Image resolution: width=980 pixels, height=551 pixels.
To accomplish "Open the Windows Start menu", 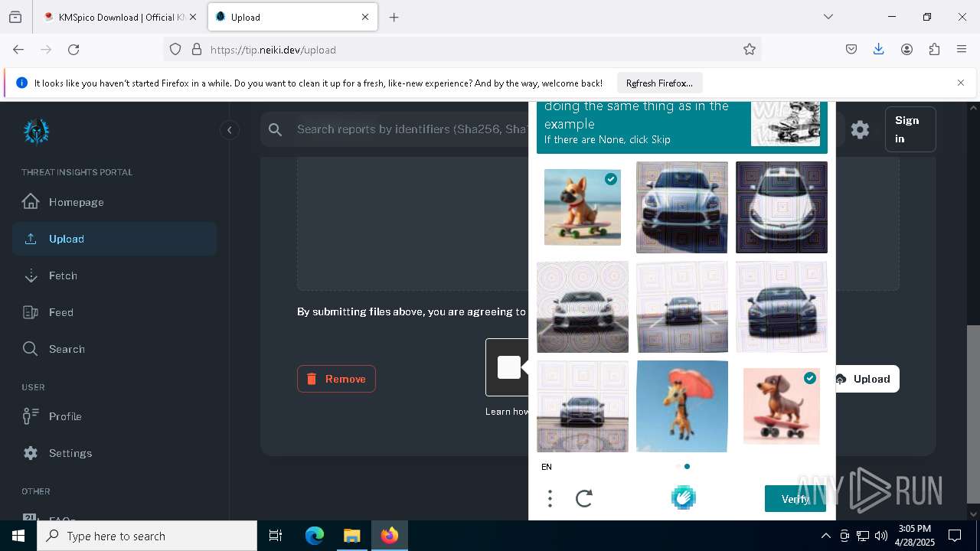I will pyautogui.click(x=18, y=536).
